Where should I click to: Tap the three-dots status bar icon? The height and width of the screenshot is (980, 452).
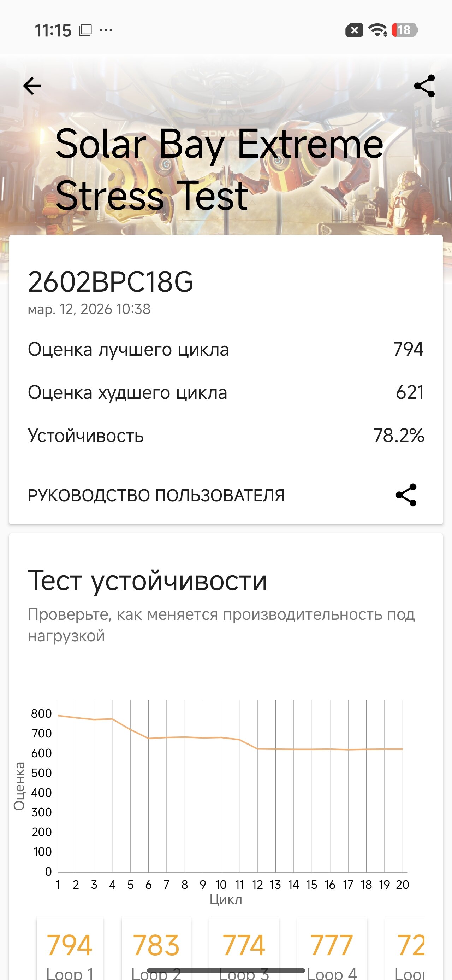point(106,30)
